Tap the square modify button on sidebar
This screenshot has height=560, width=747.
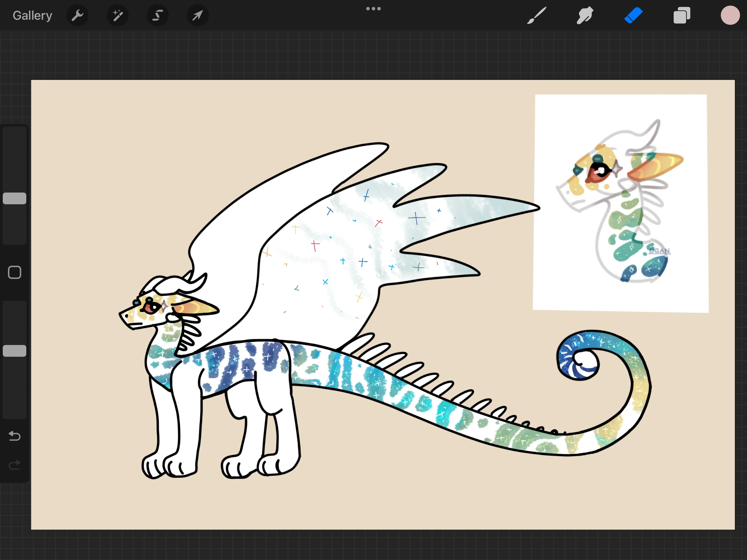point(15,272)
